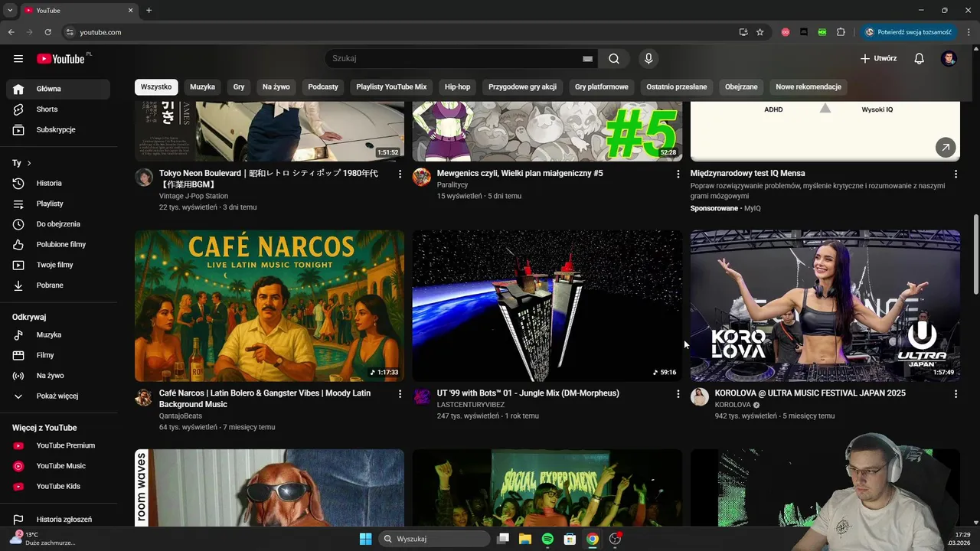Expand Pokaż więcej in sidebar
Viewport: 980px width, 551px height.
[x=58, y=396]
